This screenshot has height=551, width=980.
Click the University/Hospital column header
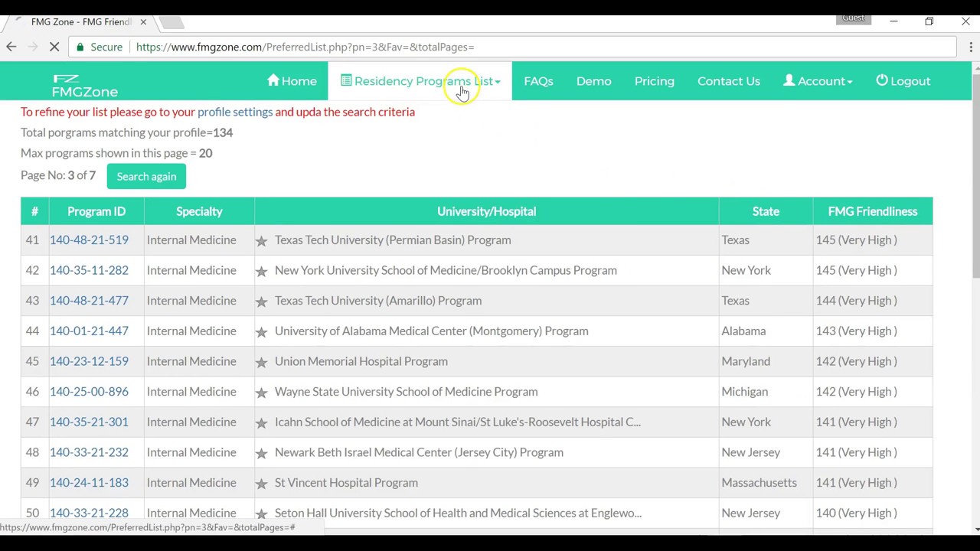click(486, 211)
